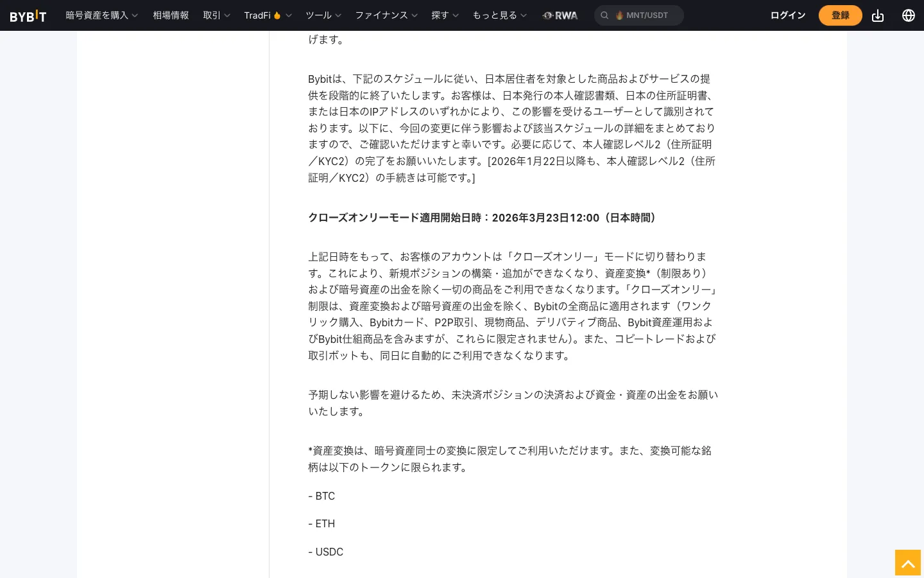Focus the MNT/USDT search field
The height and width of the screenshot is (578, 924).
(x=639, y=15)
